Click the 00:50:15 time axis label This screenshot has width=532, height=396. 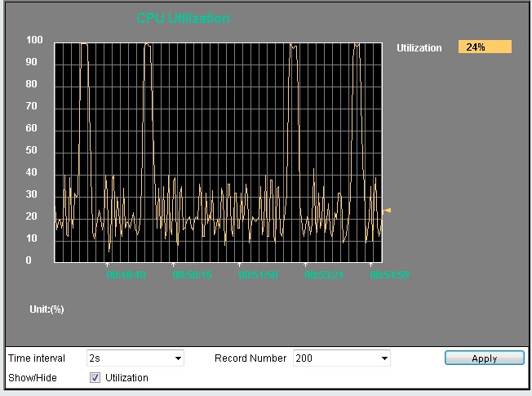[193, 275]
